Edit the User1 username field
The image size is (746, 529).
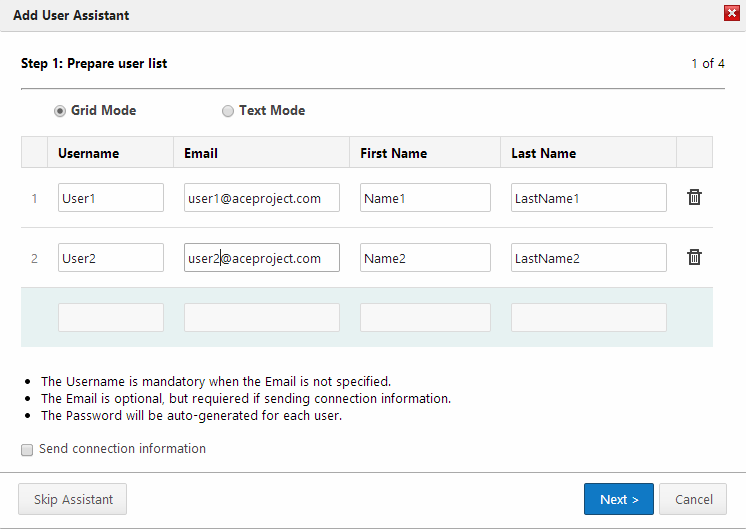pyautogui.click(x=111, y=197)
